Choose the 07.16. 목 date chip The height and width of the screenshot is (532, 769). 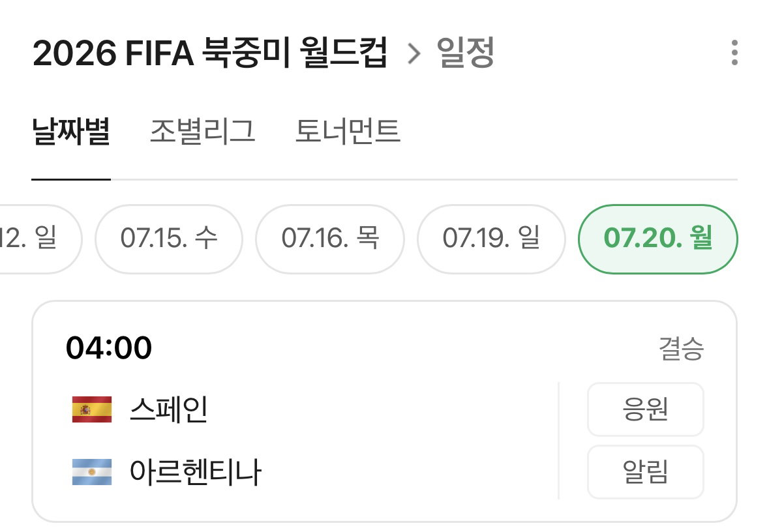[x=330, y=239]
